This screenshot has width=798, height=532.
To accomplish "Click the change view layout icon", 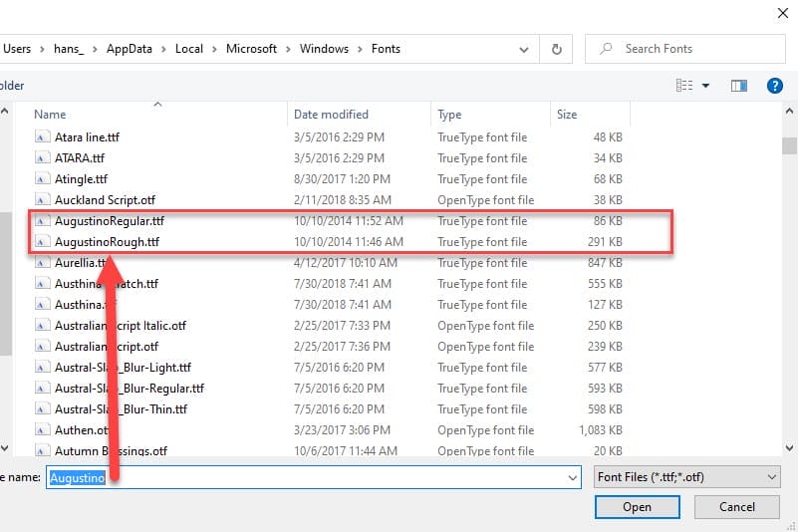I will pyautogui.click(x=684, y=86).
